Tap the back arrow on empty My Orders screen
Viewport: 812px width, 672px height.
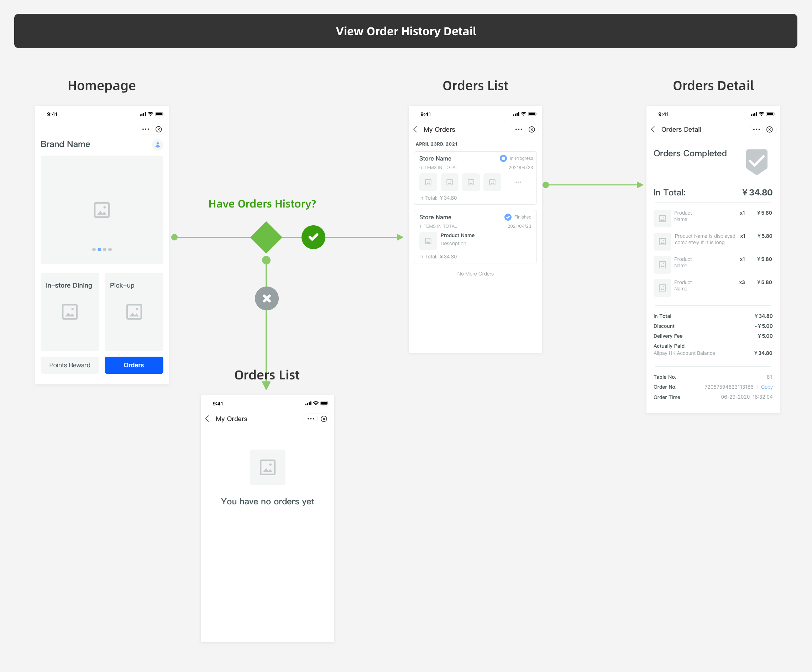pos(208,419)
